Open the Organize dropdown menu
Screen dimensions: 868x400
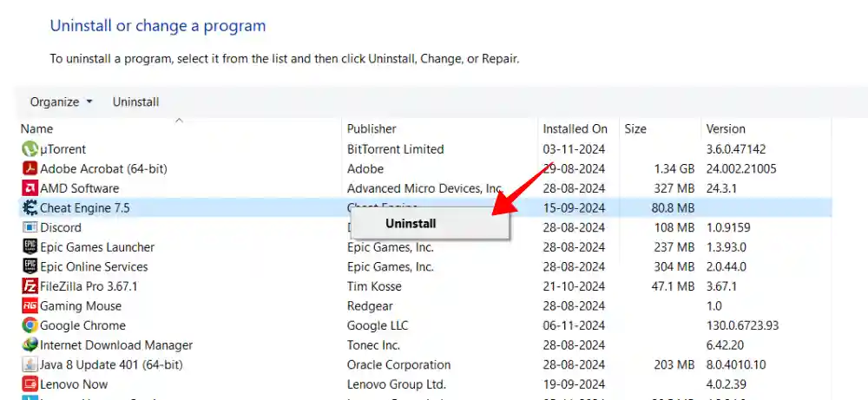coord(62,102)
